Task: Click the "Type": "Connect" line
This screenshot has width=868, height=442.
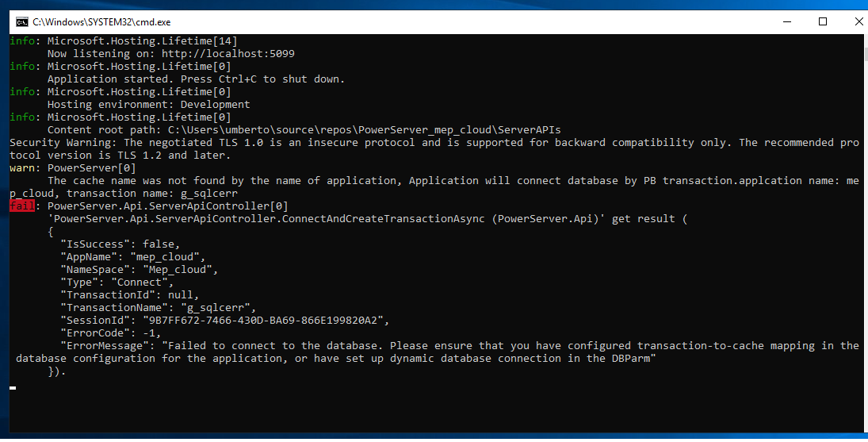Action: tap(117, 282)
